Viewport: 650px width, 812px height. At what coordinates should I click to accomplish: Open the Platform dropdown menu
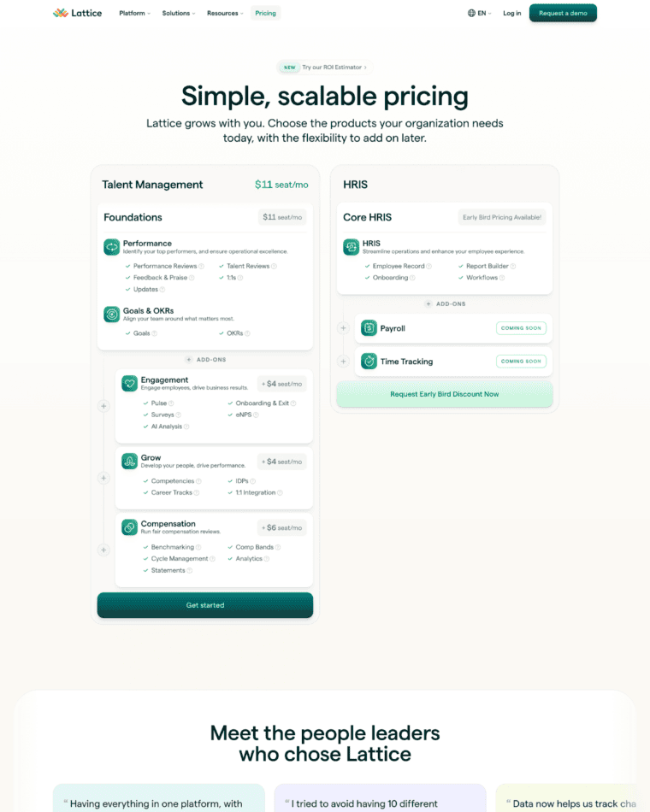(x=134, y=13)
